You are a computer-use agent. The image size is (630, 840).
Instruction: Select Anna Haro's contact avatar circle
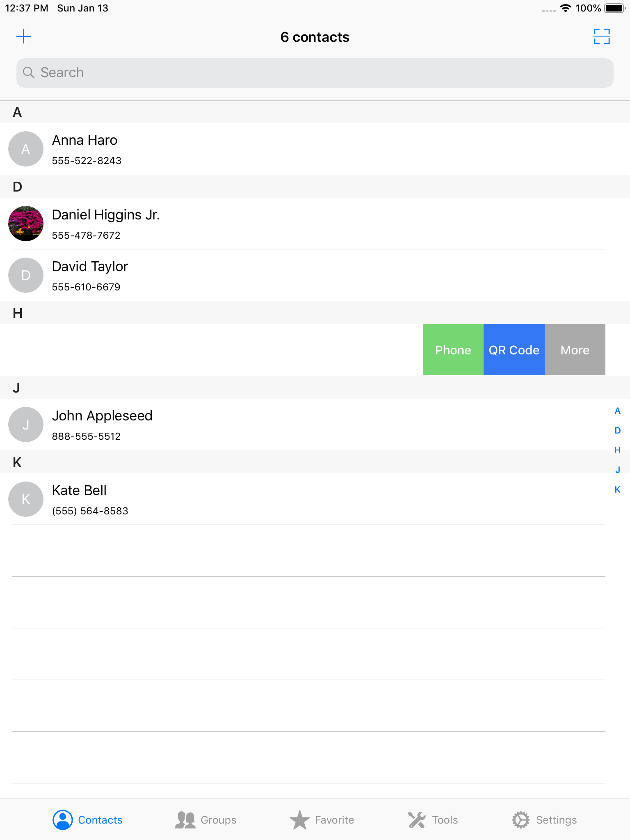coord(25,149)
